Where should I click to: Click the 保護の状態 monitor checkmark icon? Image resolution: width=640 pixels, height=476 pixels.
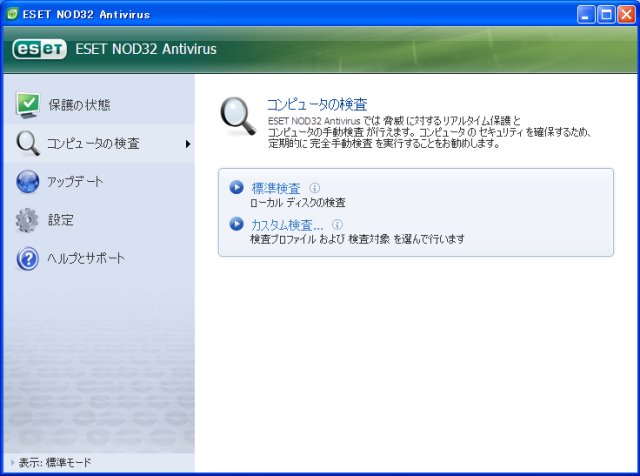(28, 105)
